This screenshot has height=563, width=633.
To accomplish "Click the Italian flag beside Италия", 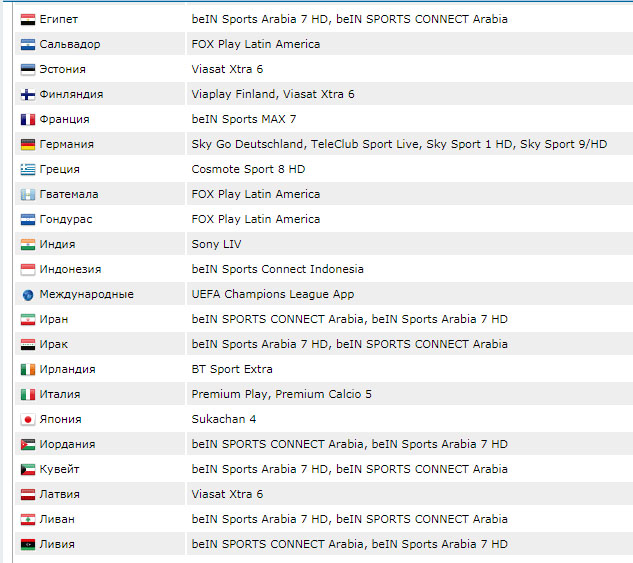I will [x=28, y=395].
